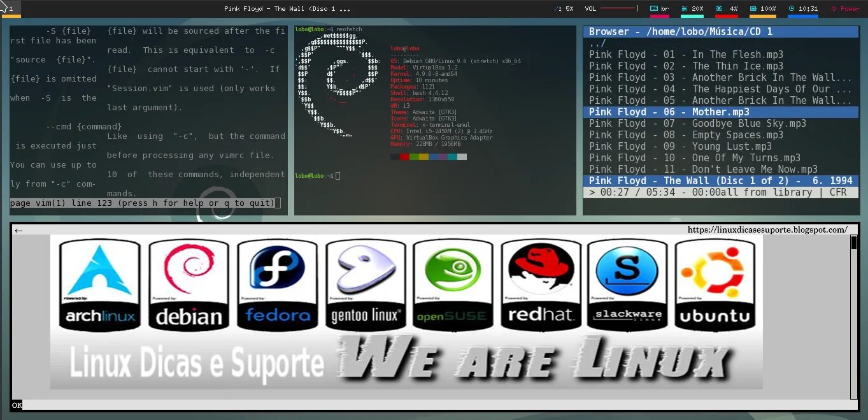Select "04 - The Happiest Days Of Our" track

point(721,89)
